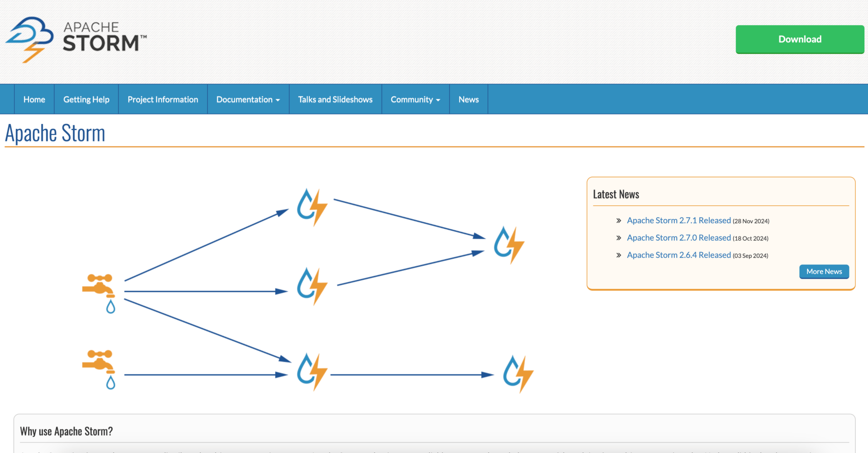This screenshot has height=453, width=868.
Task: Click the bottom right bolt icon
Action: (518, 373)
